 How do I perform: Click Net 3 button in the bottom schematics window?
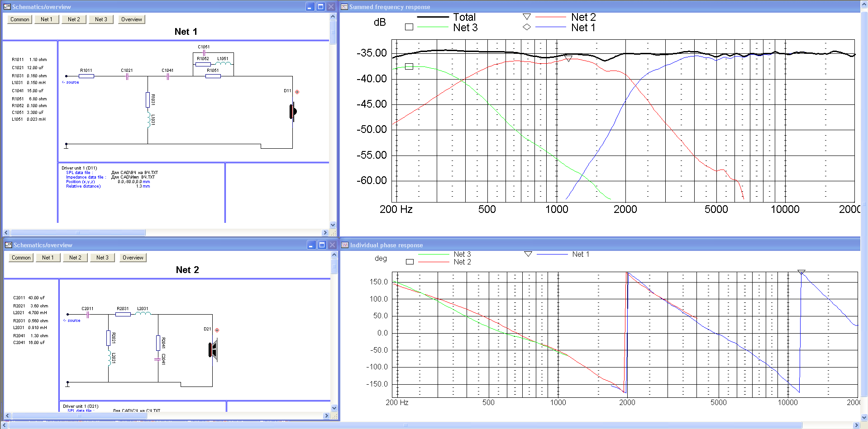click(x=102, y=258)
